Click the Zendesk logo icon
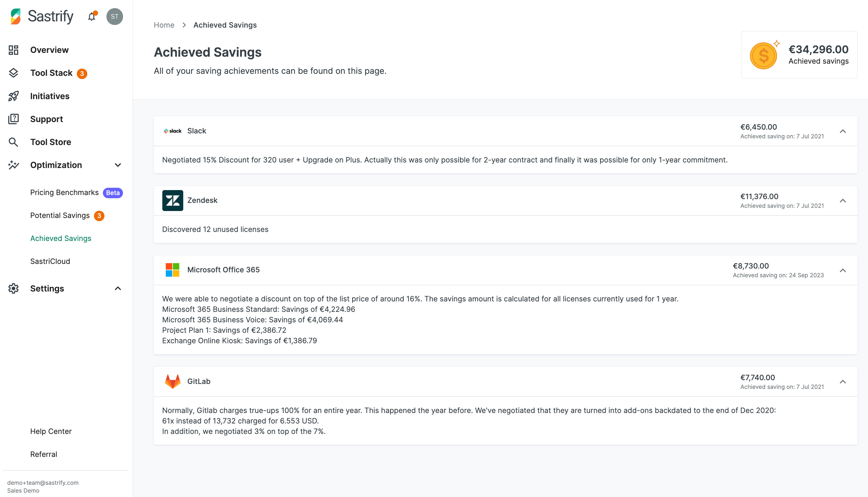 click(173, 200)
